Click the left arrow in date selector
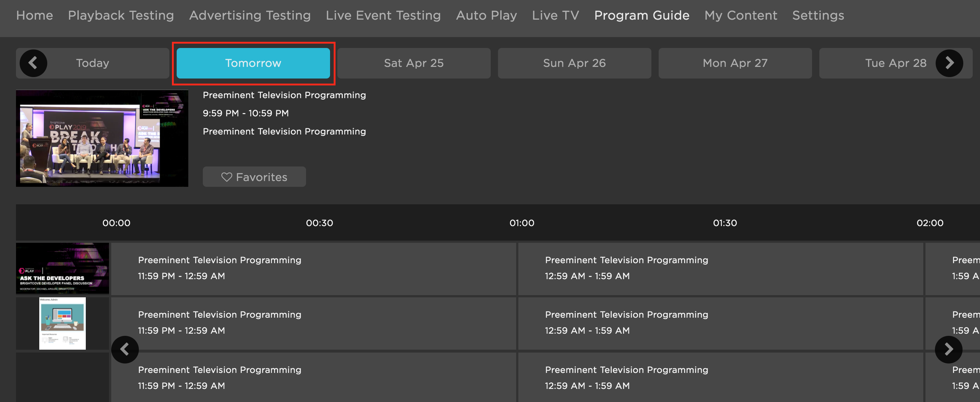 tap(33, 63)
